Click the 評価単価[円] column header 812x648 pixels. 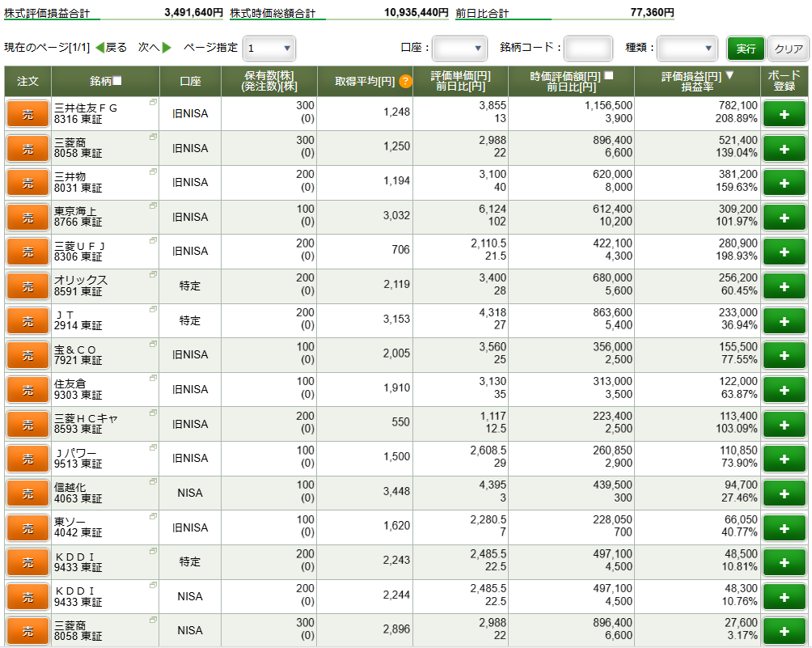tap(460, 82)
